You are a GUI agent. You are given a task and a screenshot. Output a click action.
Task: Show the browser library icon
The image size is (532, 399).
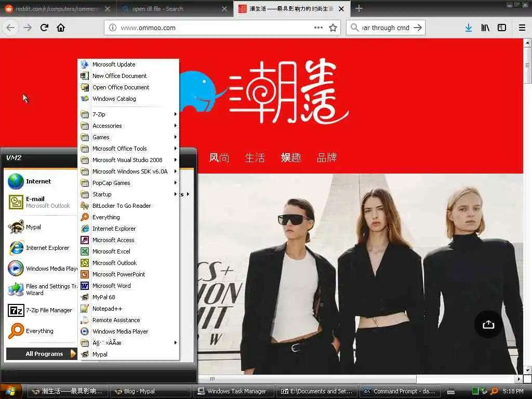(485, 28)
